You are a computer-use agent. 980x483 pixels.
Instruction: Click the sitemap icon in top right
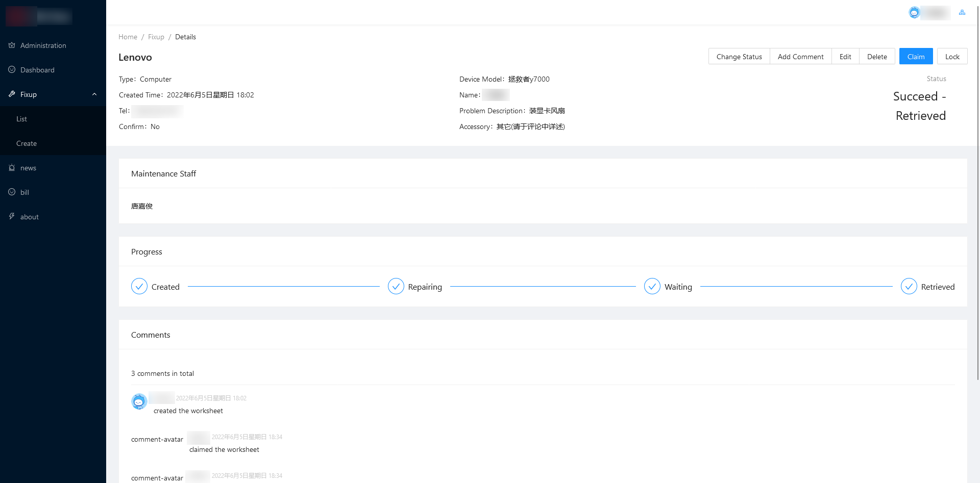click(962, 13)
